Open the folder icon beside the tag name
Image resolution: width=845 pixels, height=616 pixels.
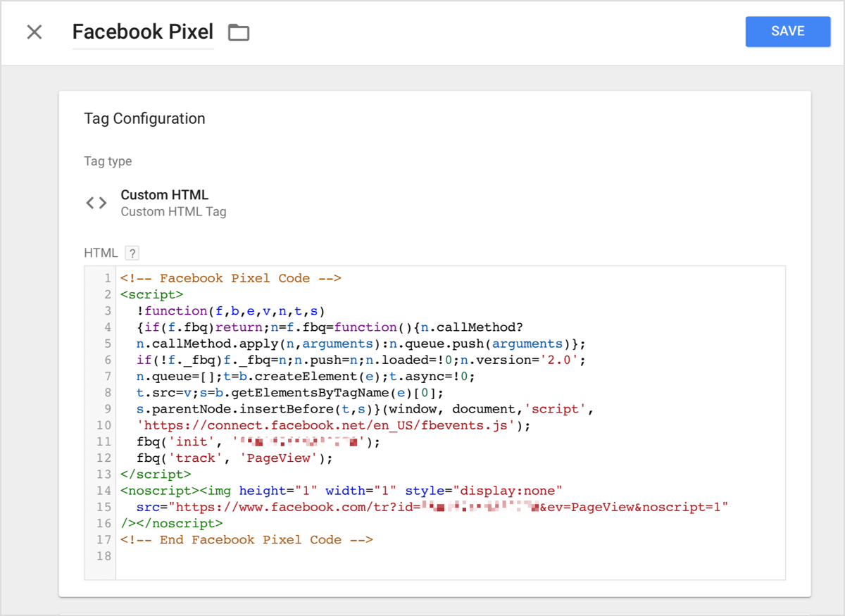[239, 32]
